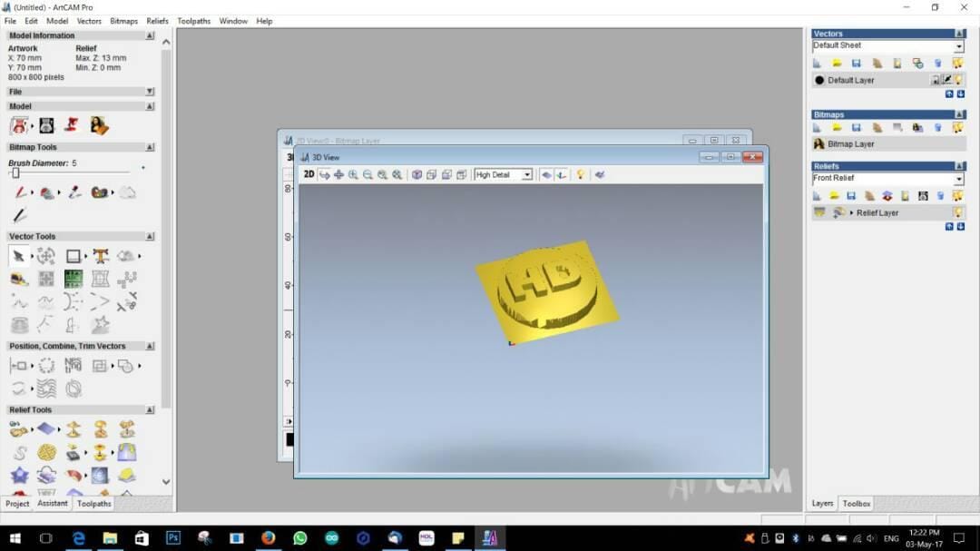Collapse the Vectors panel header

click(959, 34)
